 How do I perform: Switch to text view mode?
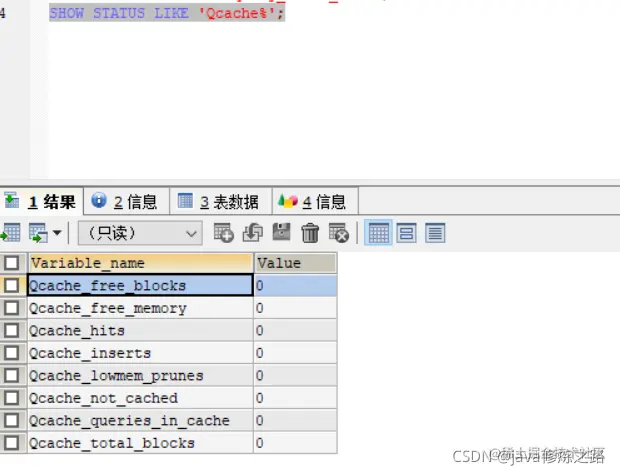(x=435, y=233)
